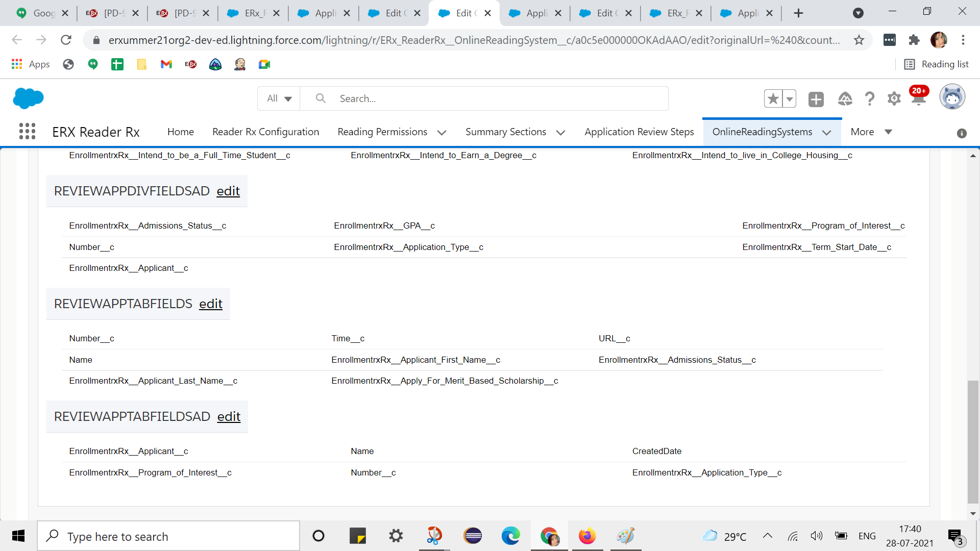Expand the favorites list dropdown arrow
This screenshot has width=980, height=551.
(x=789, y=98)
